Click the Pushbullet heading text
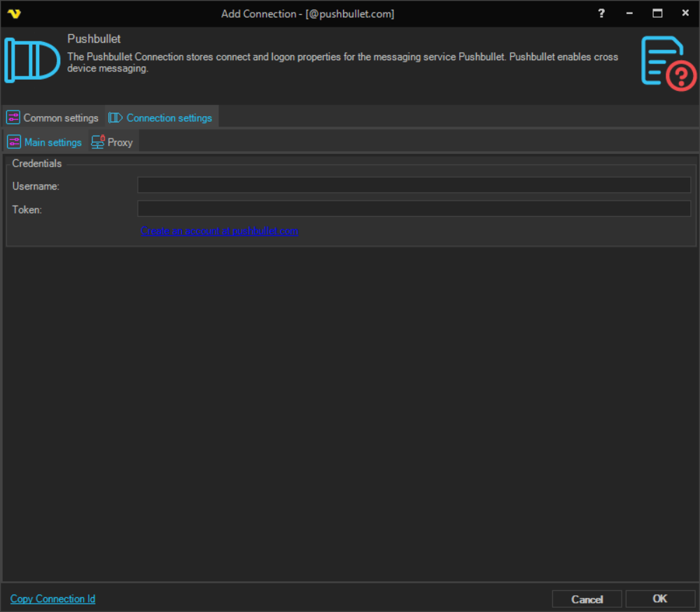Viewport: 700px width, 612px height. pos(94,39)
